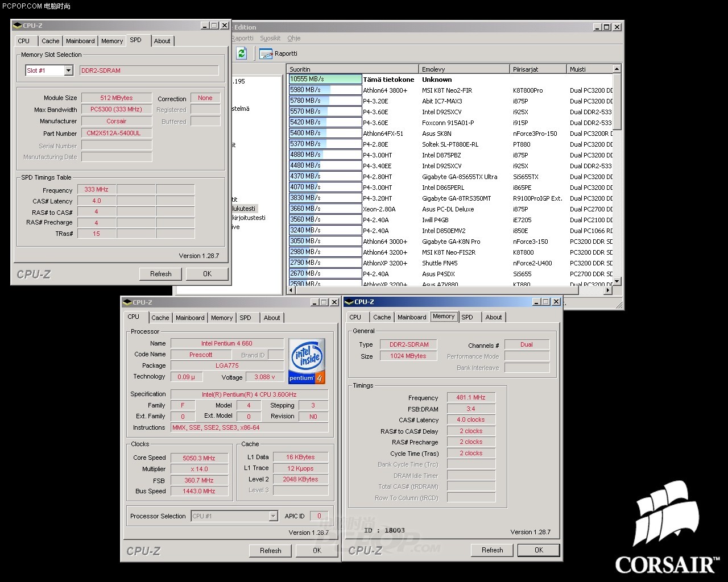Viewport: 728px width, 582px height.
Task: Click OK in the CPU tab window
Action: 317,551
